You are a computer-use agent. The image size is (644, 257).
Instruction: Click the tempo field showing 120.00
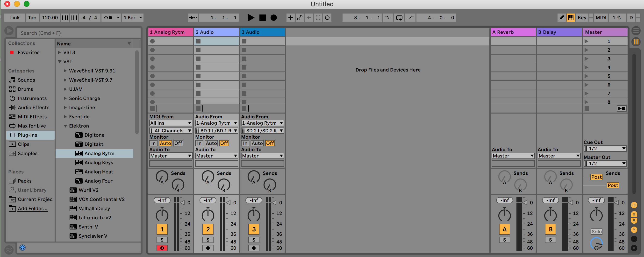tap(50, 18)
